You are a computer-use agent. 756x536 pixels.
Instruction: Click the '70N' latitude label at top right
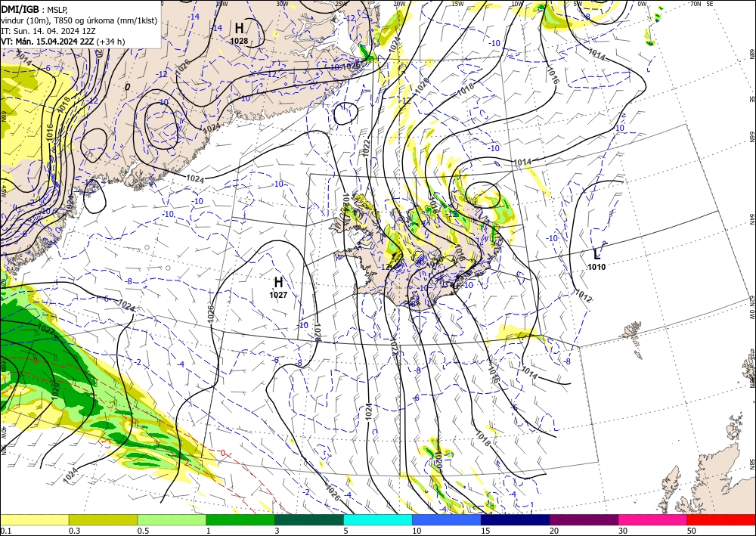click(696, 4)
